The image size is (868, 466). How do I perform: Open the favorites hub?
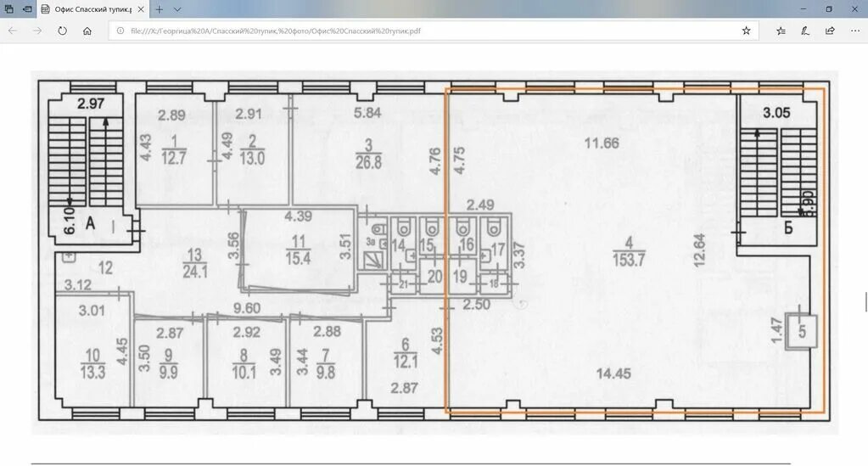(x=781, y=31)
